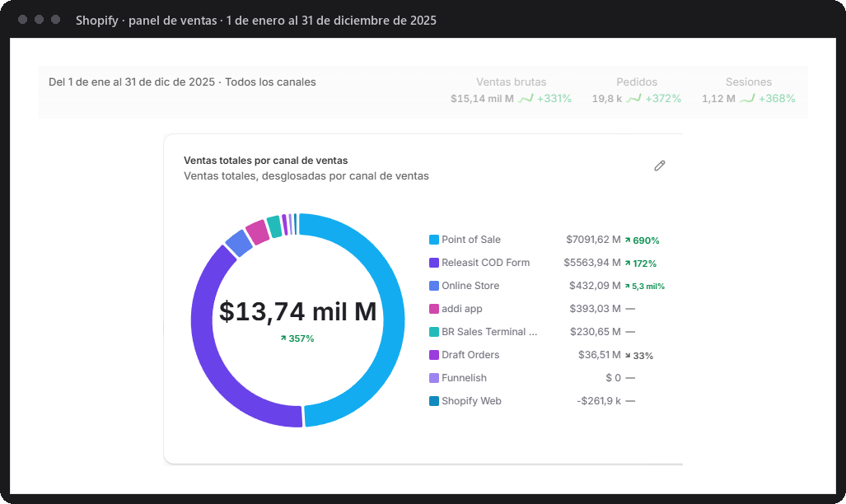Click the pencil edit icon on sales card
Screen dimensions: 846x504
pos(659,166)
